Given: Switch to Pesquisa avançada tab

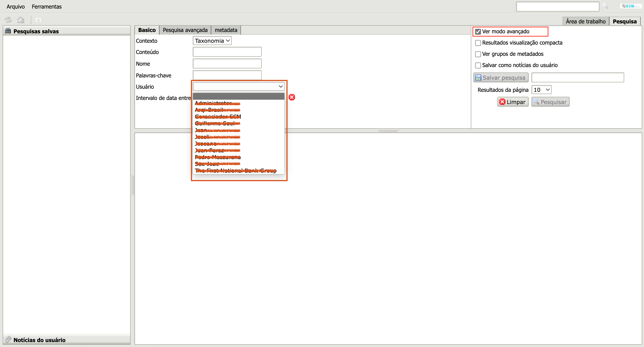Looking at the screenshot, I should 185,30.
